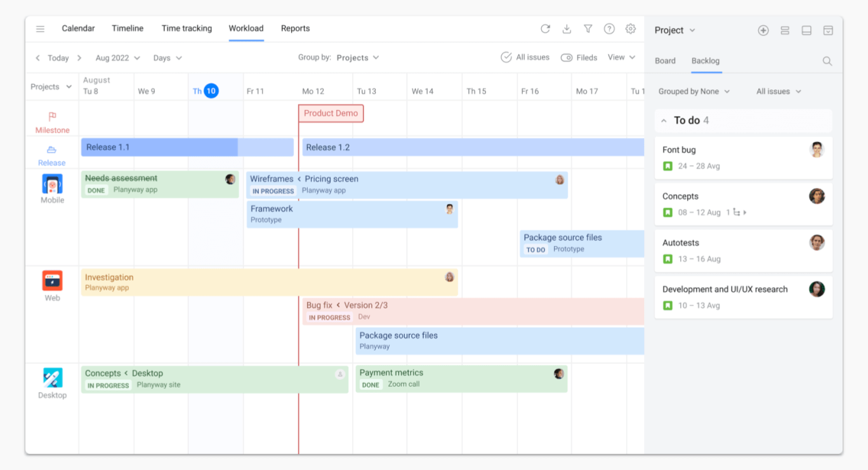
Task: Click the plus icon in Project panel
Action: (x=763, y=30)
